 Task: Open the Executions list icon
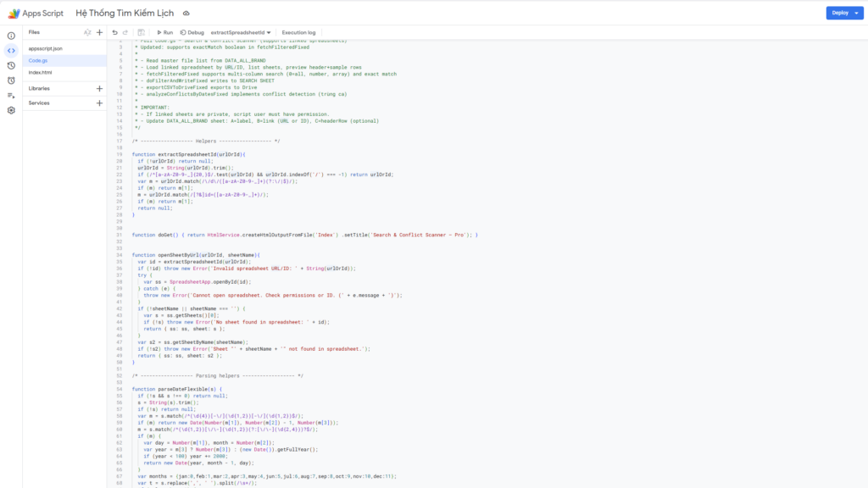coord(11,96)
